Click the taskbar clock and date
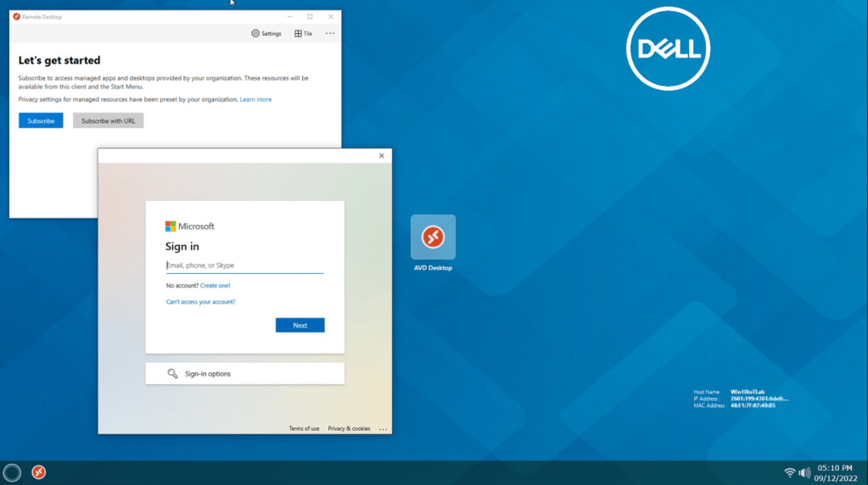 coord(835,472)
